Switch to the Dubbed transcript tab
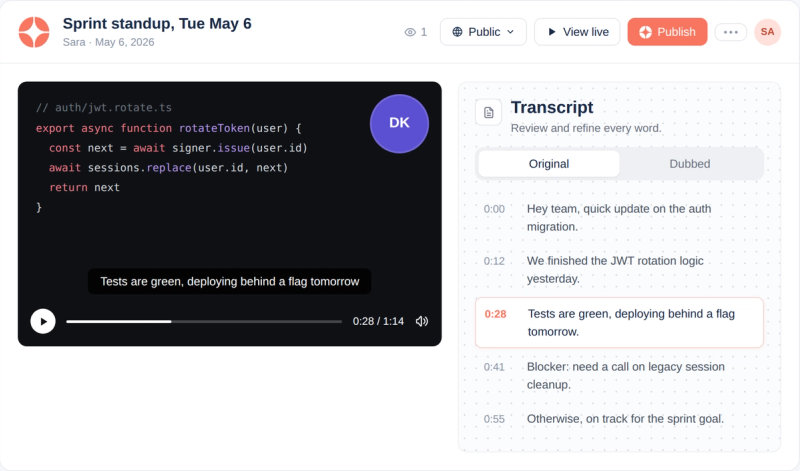Image resolution: width=800 pixels, height=471 pixels. (x=690, y=164)
